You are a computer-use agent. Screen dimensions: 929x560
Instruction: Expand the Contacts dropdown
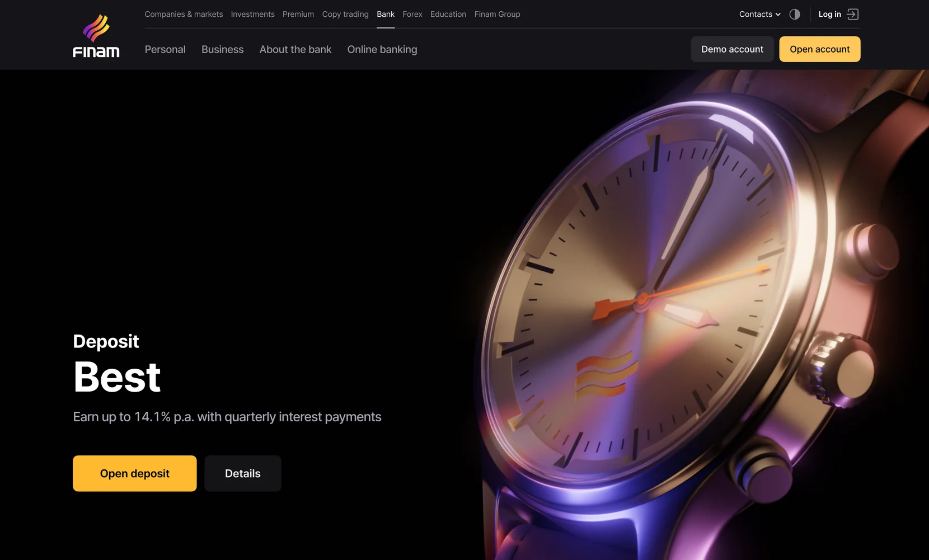pyautogui.click(x=759, y=15)
